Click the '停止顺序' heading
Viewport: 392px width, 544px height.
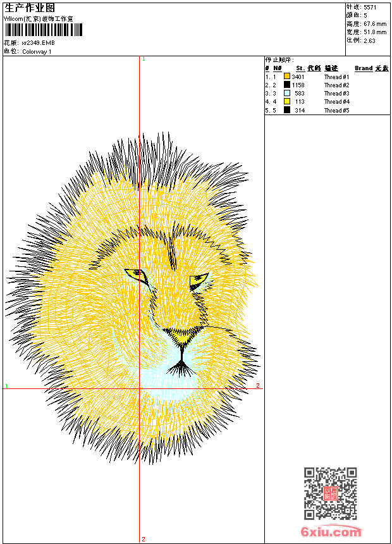(x=279, y=60)
